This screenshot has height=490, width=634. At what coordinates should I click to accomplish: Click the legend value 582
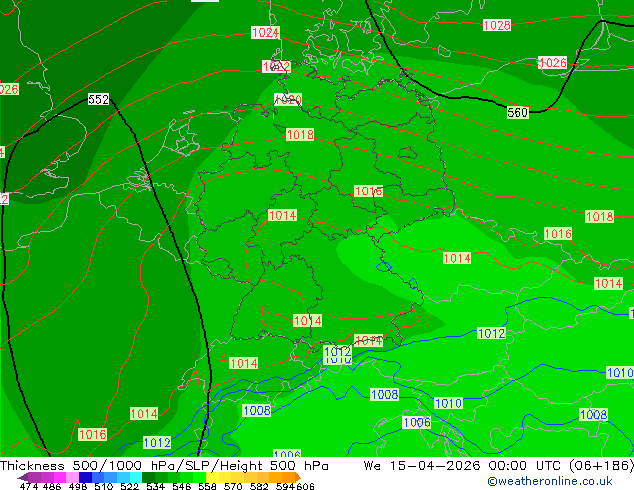259,486
